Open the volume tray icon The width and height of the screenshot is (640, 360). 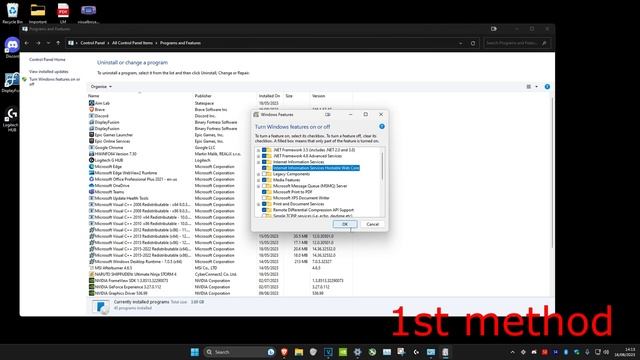606,352
